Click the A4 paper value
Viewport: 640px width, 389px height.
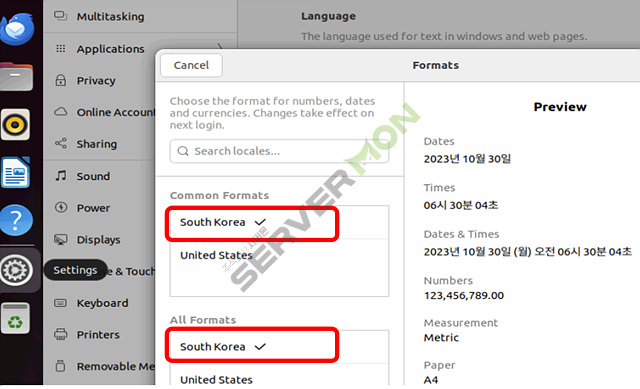click(431, 380)
